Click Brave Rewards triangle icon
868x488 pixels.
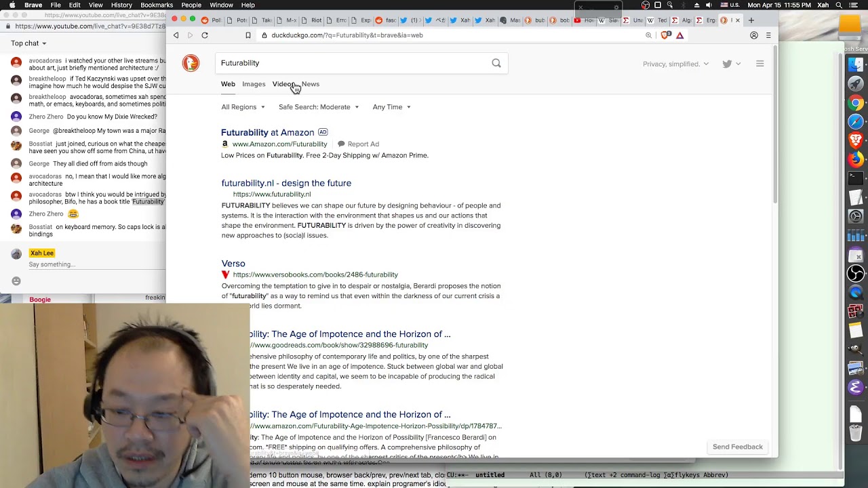pos(679,35)
